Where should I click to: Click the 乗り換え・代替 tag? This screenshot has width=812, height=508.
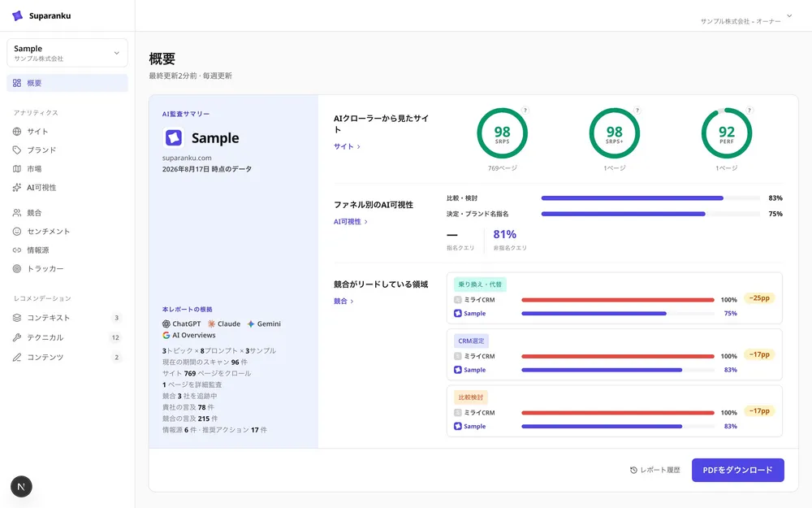(480, 284)
